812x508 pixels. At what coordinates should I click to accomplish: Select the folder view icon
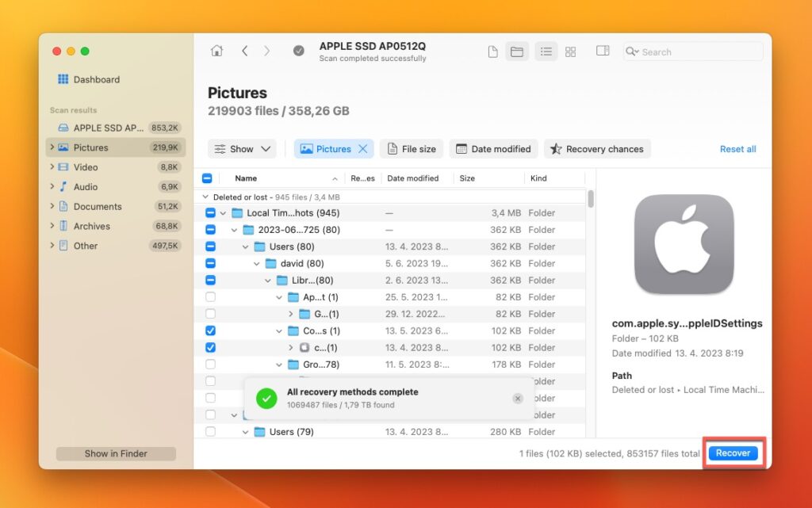[x=518, y=51]
